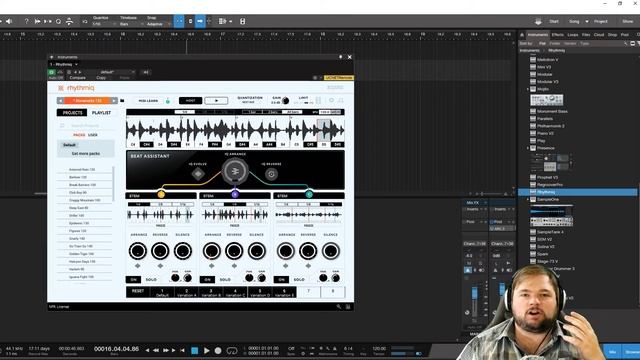The image size is (640, 360).
Task: Click Copy in the plugin header
Action: click(x=101, y=78)
